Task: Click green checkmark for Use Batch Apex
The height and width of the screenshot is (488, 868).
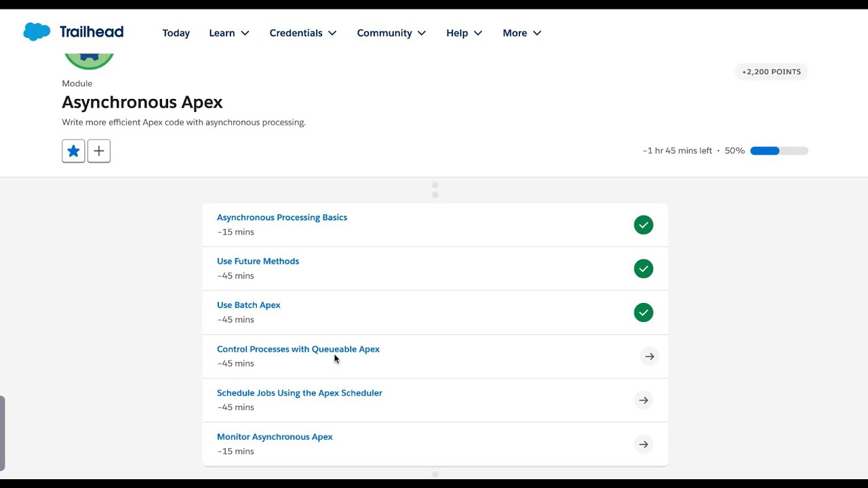Action: 644,312
